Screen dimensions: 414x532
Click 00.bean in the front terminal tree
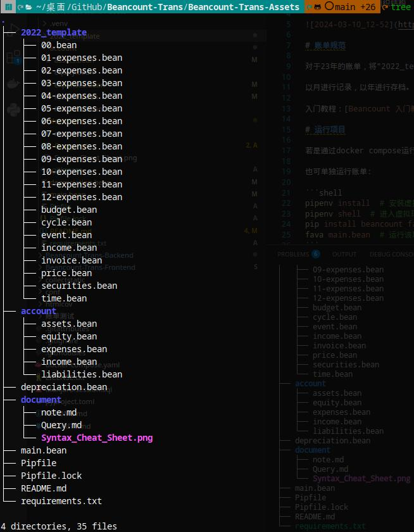59,45
